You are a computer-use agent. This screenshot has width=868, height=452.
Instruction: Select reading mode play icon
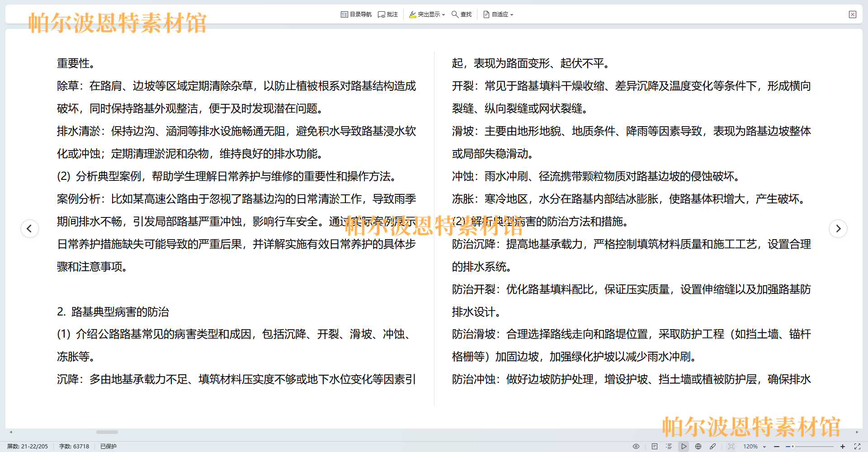click(684, 446)
